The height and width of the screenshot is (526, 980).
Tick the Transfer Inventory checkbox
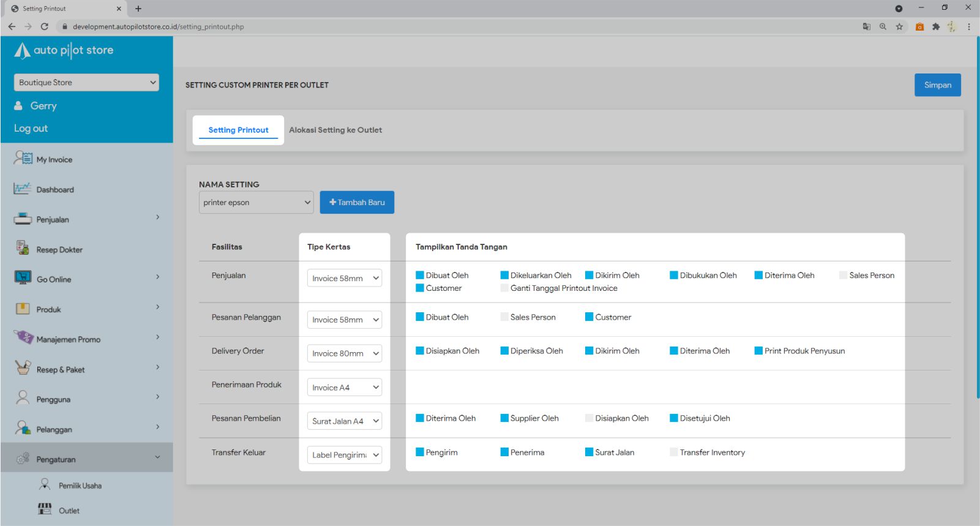(x=674, y=453)
